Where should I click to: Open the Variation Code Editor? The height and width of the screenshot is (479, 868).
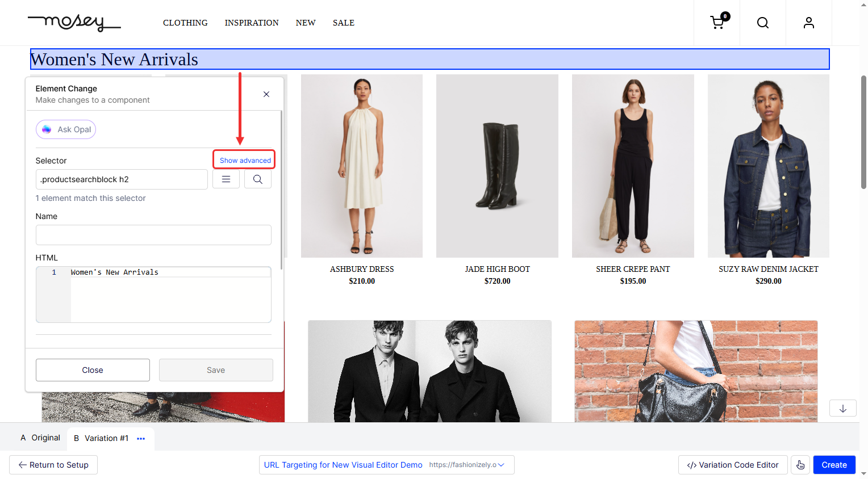tap(732, 465)
